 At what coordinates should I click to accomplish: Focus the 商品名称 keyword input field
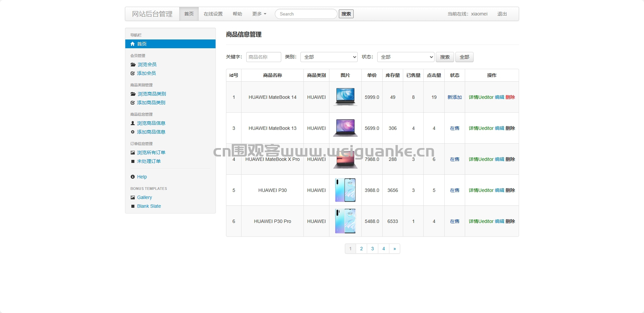(x=264, y=57)
